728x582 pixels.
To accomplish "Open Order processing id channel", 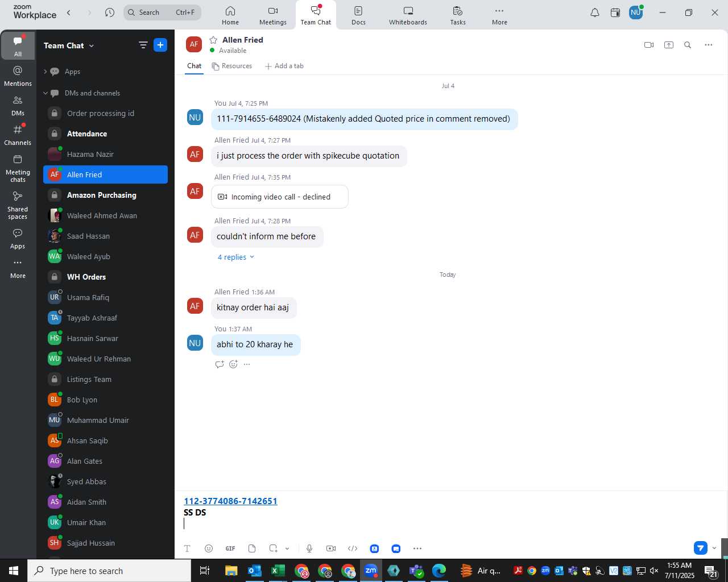I will 105,113.
